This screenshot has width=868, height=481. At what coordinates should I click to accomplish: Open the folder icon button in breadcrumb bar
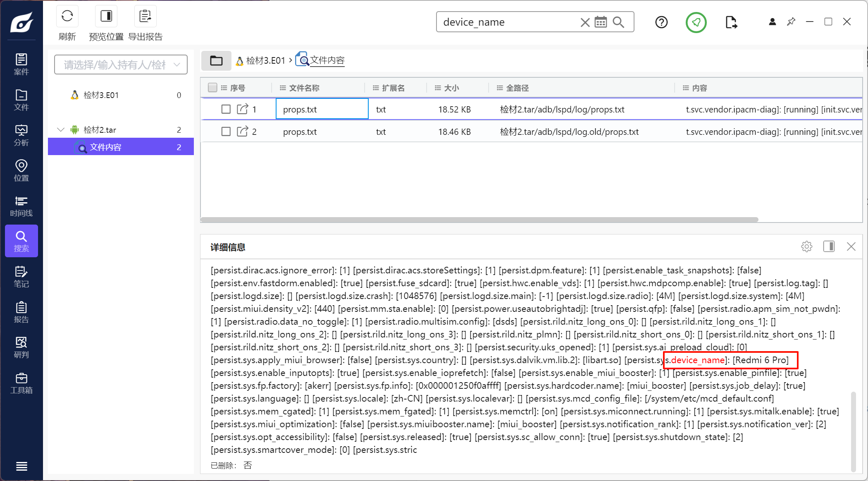[216, 61]
